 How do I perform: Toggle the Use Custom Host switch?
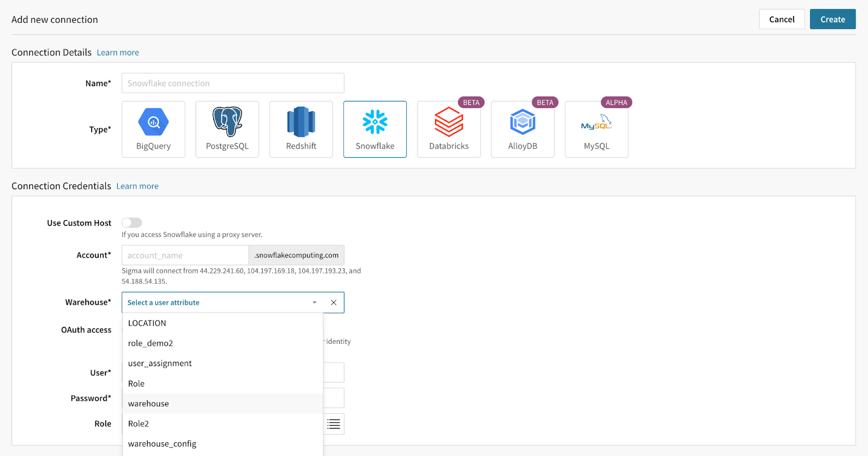coord(132,223)
